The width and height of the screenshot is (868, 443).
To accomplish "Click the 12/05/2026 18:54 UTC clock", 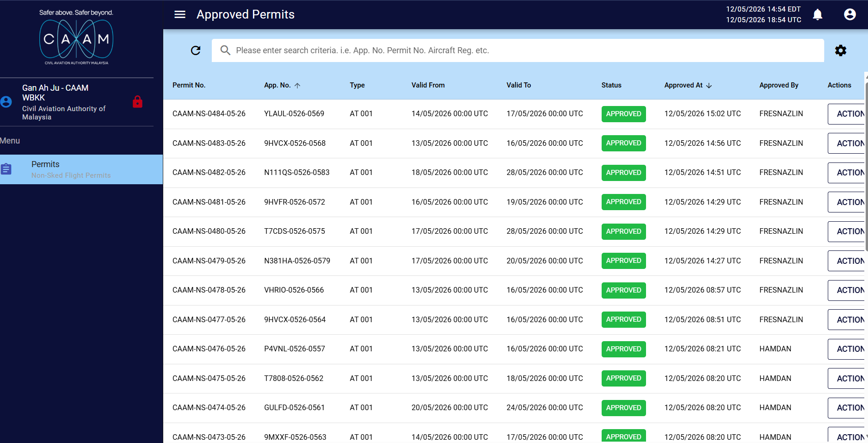I will pos(763,20).
